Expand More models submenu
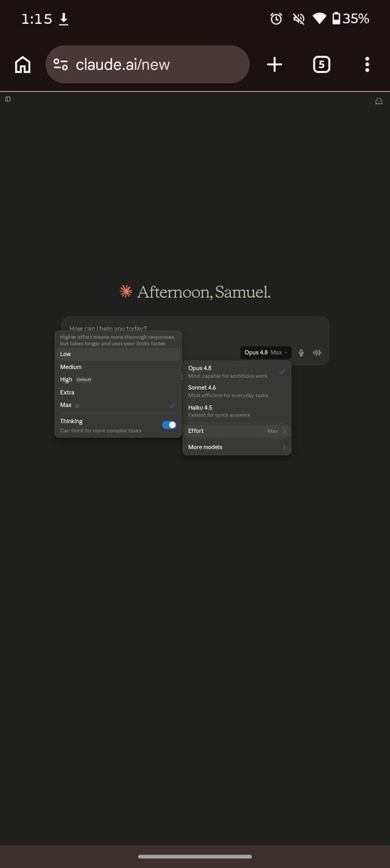 (x=237, y=448)
